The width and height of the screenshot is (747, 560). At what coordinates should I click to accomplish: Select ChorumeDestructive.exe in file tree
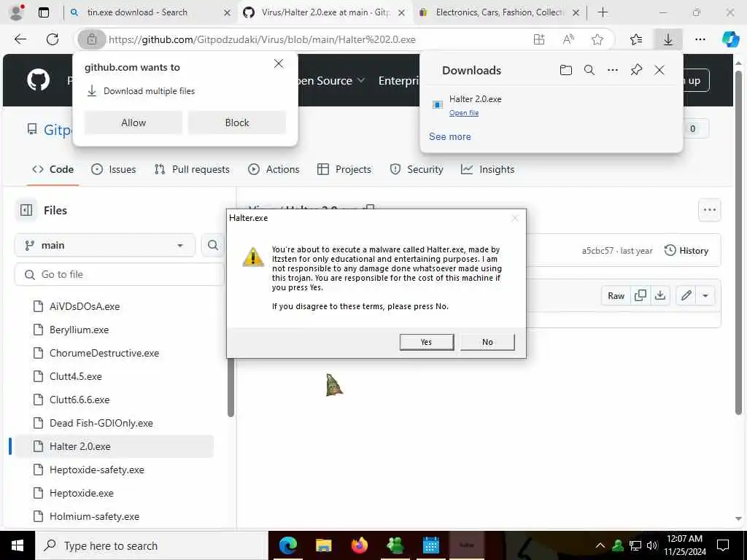(104, 353)
